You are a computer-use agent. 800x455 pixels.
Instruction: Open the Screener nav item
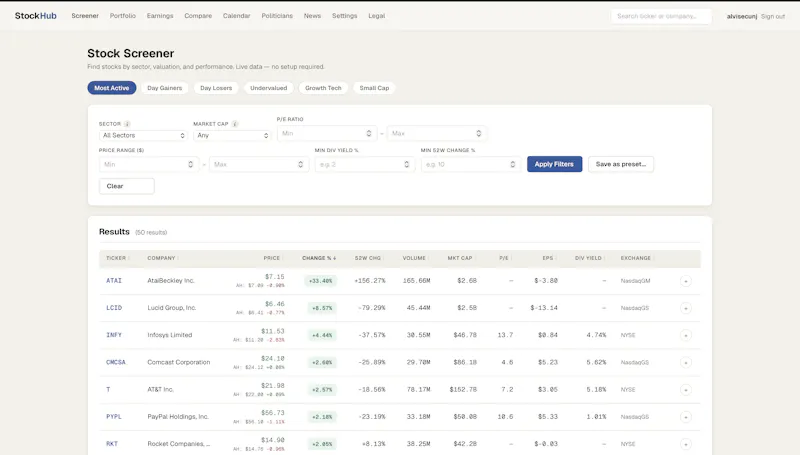85,16
